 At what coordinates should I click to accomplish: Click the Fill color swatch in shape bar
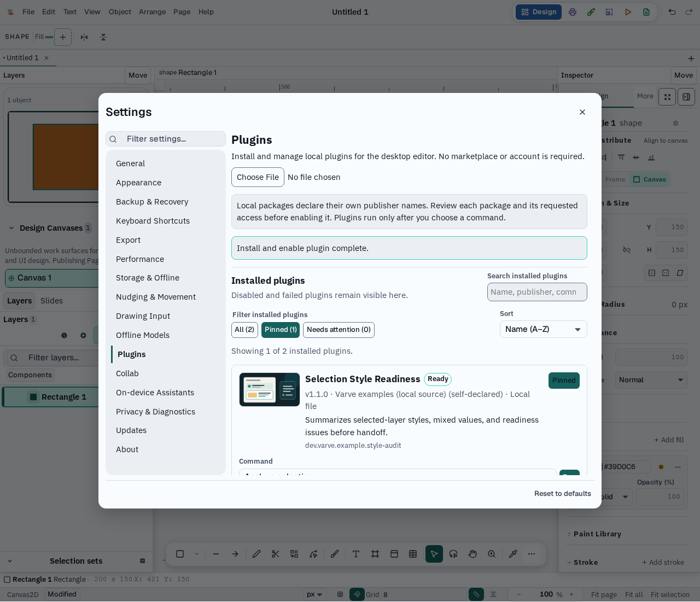pyautogui.click(x=49, y=37)
